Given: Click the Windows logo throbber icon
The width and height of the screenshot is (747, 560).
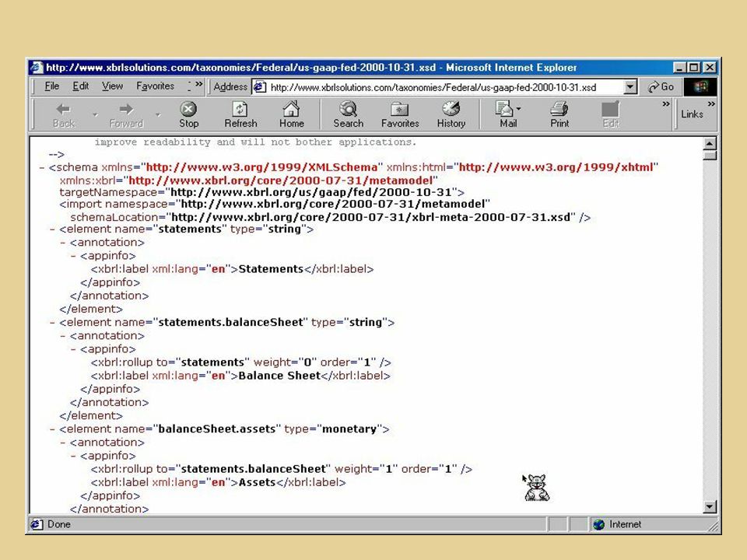Looking at the screenshot, I should 700,86.
